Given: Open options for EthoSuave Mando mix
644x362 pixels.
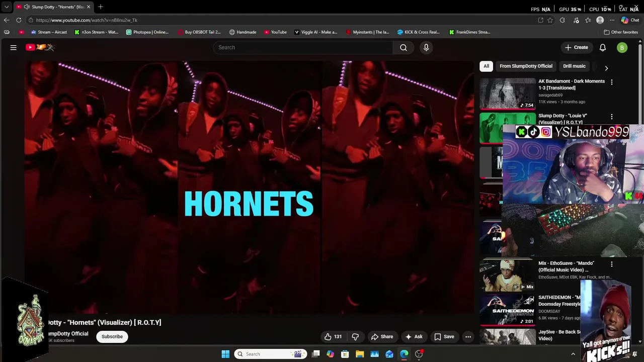Looking at the screenshot, I should click(612, 264).
